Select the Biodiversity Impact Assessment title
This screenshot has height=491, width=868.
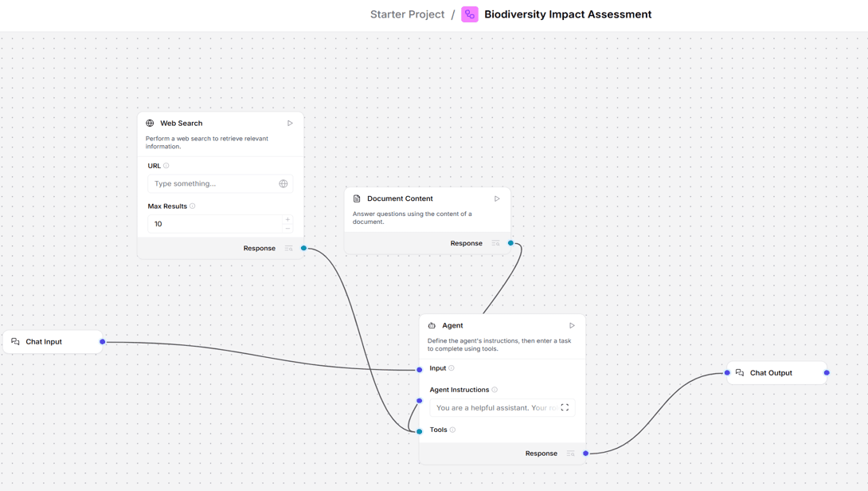coord(568,14)
